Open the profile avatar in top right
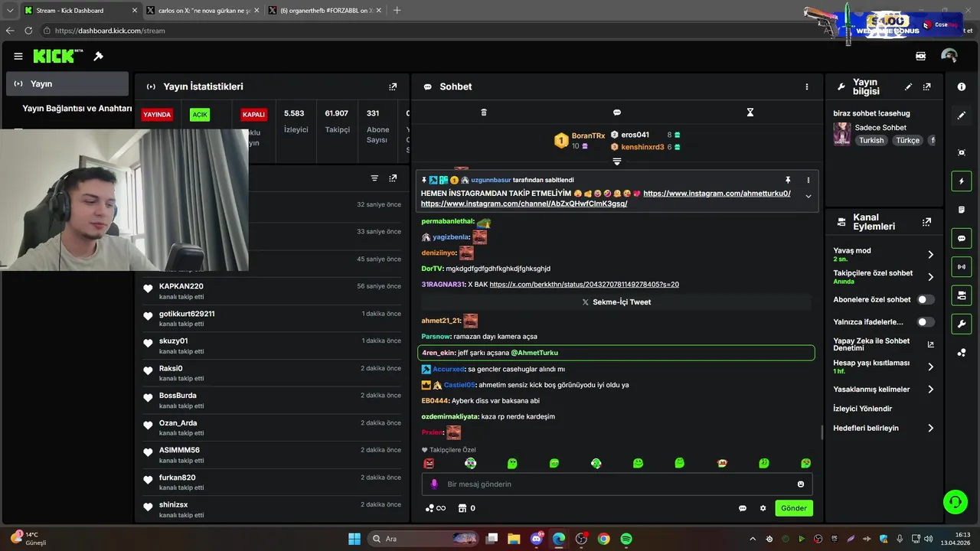 coord(949,56)
